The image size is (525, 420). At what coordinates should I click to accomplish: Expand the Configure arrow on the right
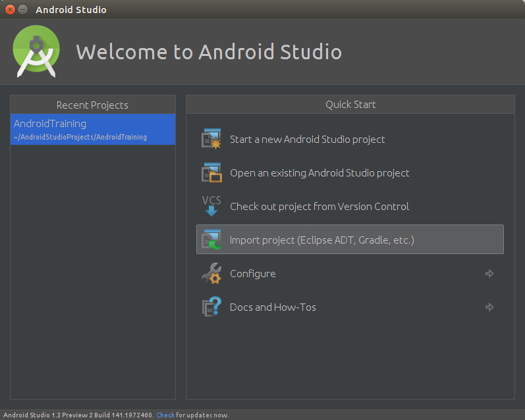[x=489, y=273]
